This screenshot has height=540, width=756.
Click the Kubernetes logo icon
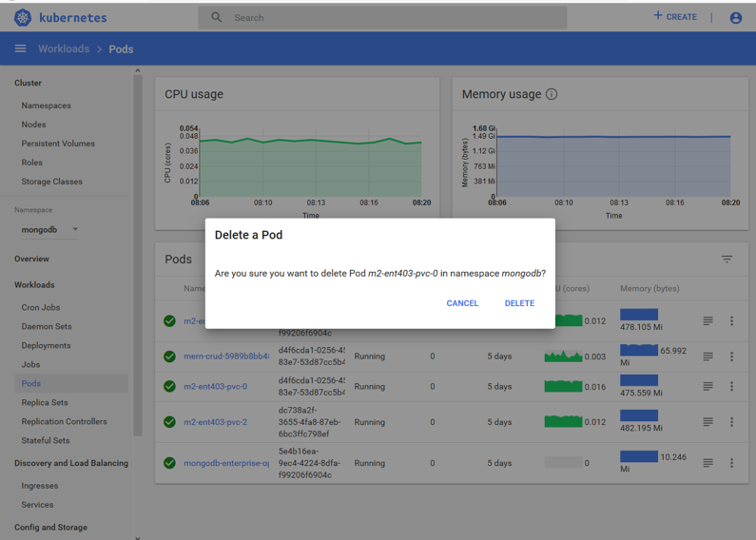click(23, 17)
